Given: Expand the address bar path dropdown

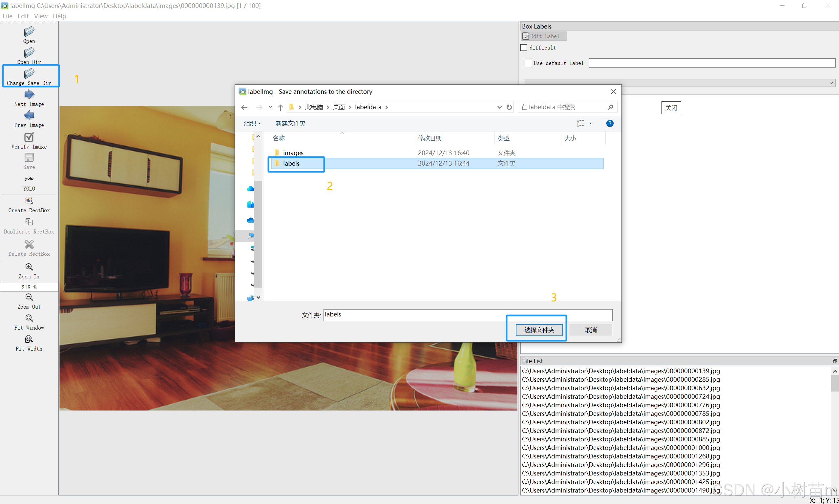Looking at the screenshot, I should [x=499, y=107].
